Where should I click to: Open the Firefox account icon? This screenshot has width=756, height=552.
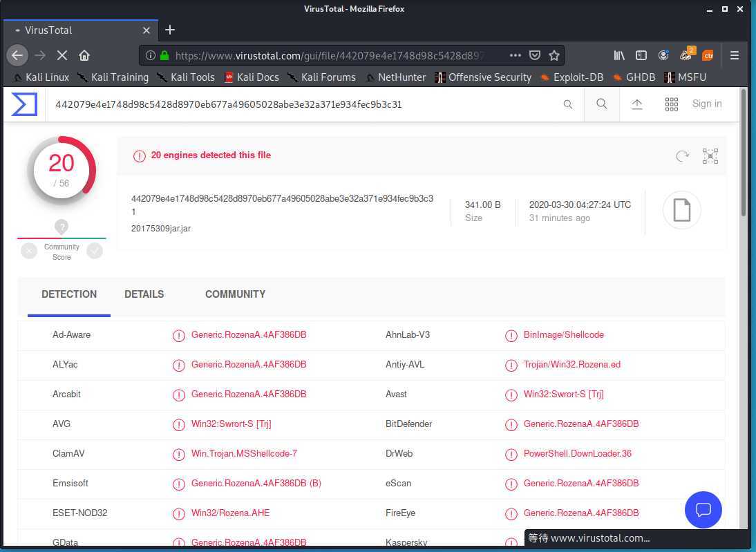coord(663,55)
